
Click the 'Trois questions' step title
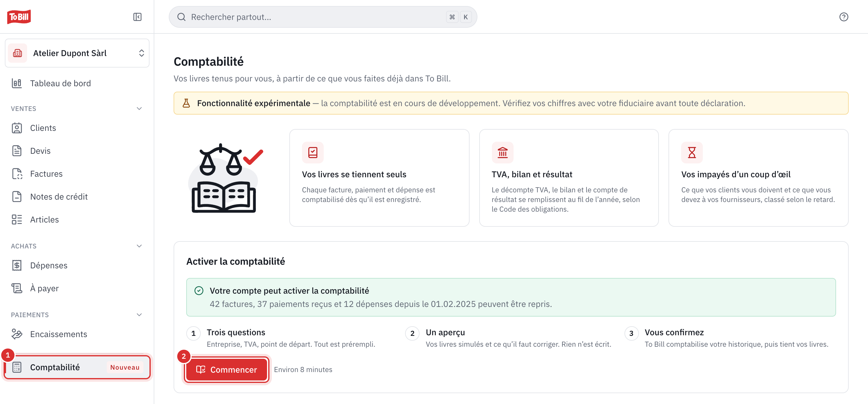pyautogui.click(x=236, y=332)
